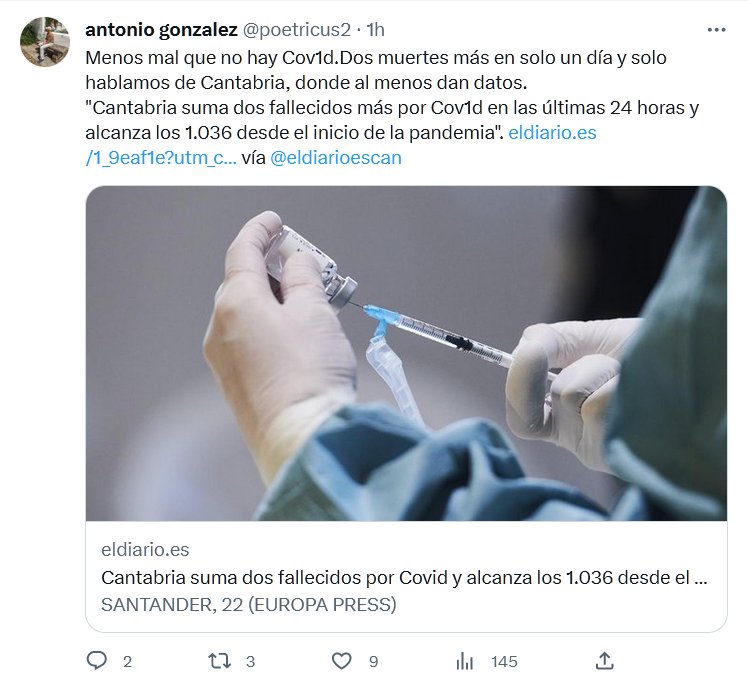Viewport: 748px width, 684px height.
Task: Click the SANTANDER, 22 (EUROPA PRESS) card description
Action: click(x=249, y=604)
